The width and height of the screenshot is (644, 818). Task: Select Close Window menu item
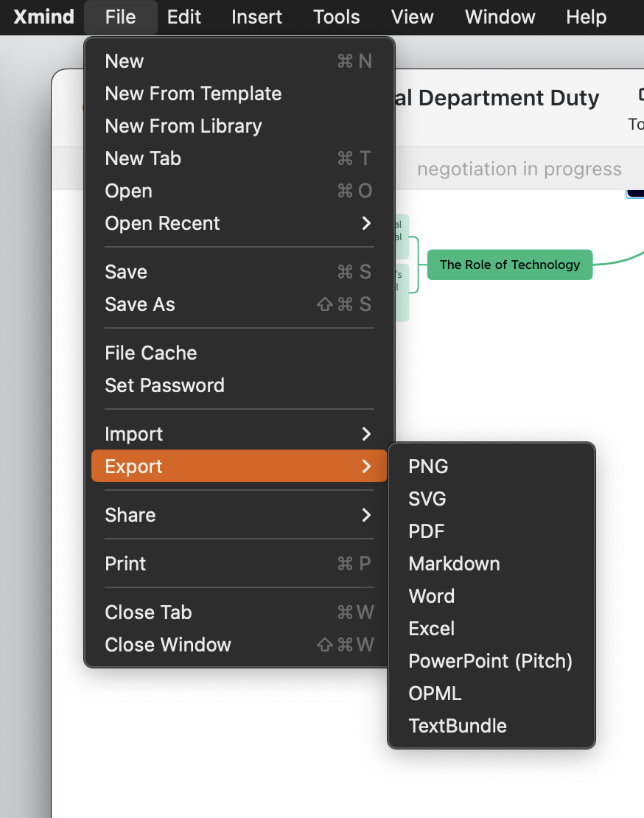239,645
